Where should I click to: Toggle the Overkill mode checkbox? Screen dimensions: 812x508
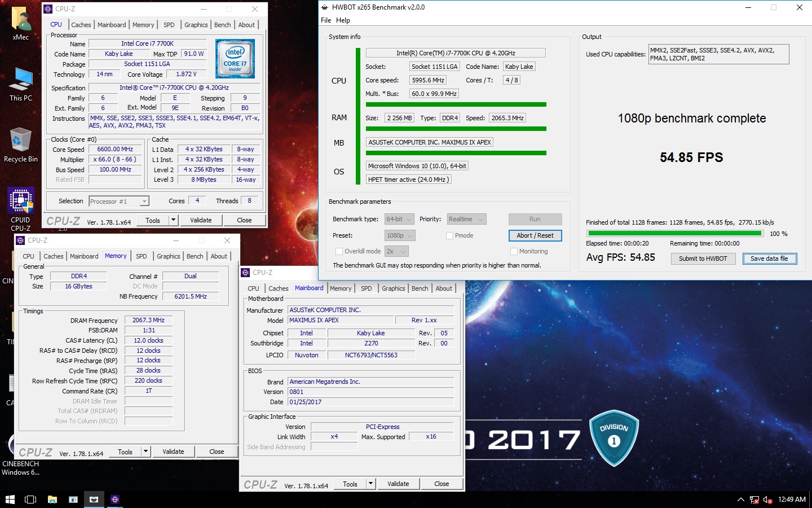(339, 252)
